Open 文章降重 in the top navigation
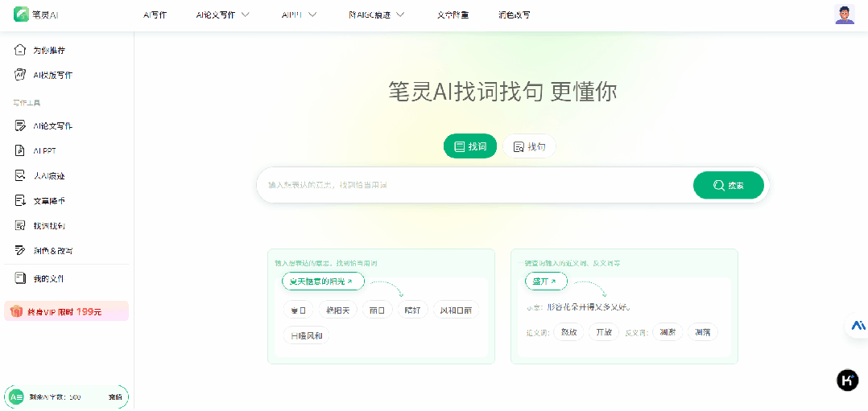 coord(453,15)
